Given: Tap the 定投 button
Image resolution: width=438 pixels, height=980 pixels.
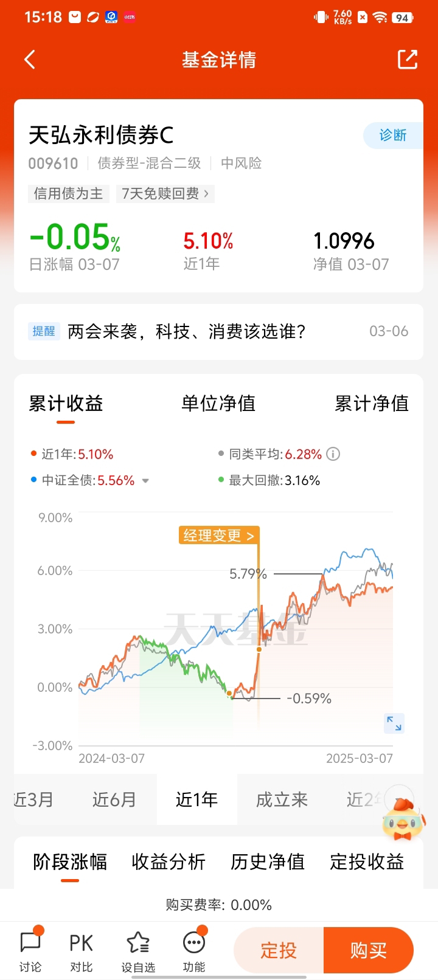Looking at the screenshot, I should coord(279,950).
